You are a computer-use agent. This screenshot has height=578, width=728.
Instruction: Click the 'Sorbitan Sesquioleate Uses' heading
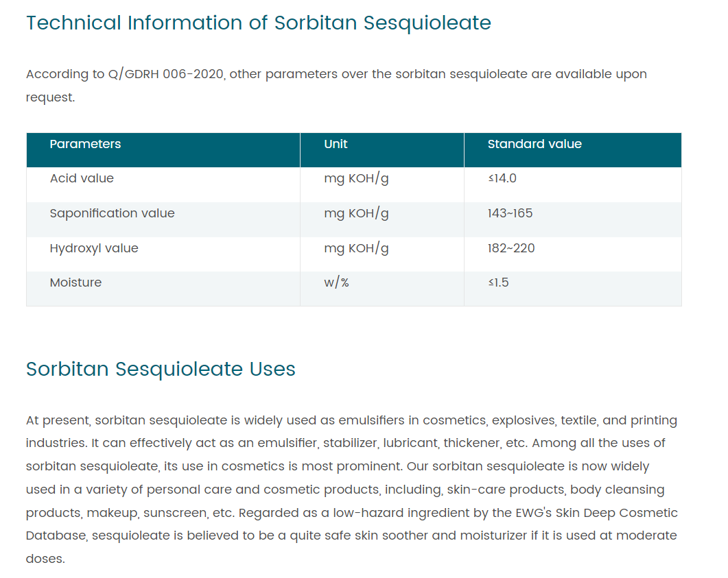161,369
